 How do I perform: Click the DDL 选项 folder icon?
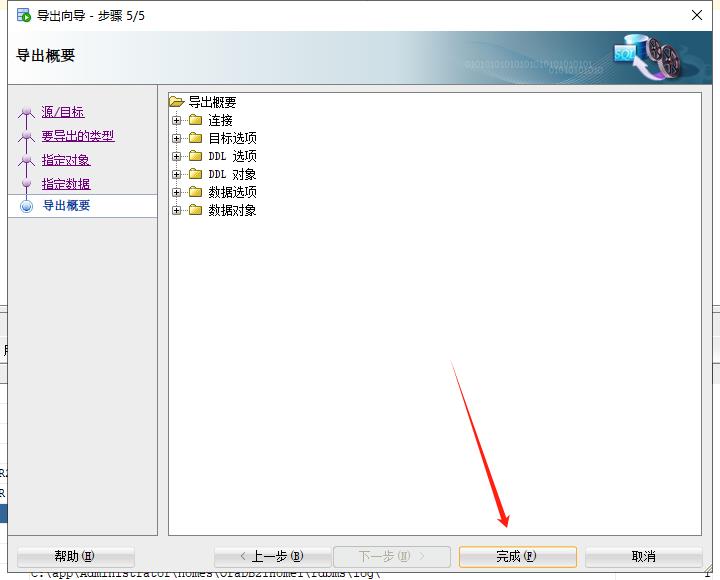pos(195,156)
